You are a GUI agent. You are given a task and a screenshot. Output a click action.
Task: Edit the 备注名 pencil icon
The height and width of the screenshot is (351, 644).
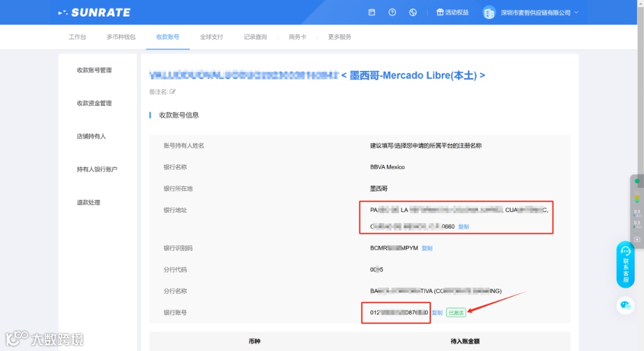tap(172, 92)
